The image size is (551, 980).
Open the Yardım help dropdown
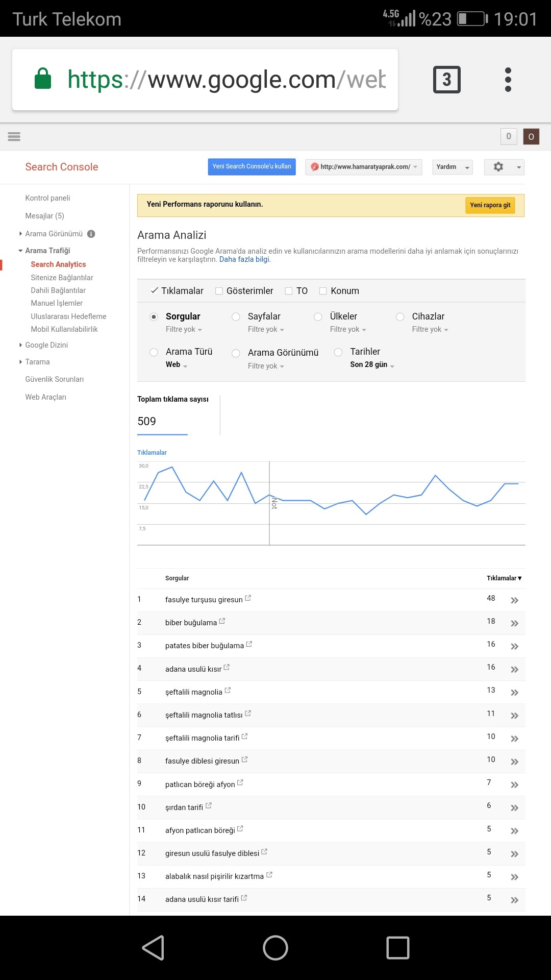tap(453, 167)
